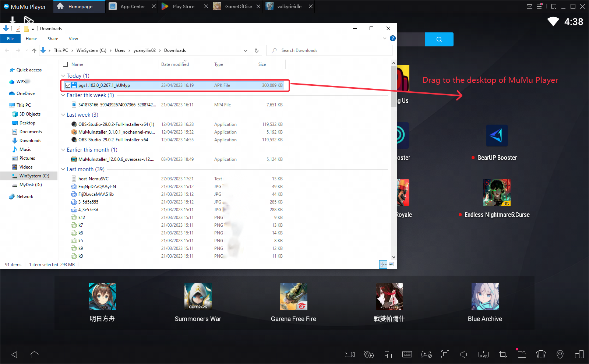This screenshot has height=364, width=589.
Task: Take a screenshot with the capture frame icon
Action: 445,354
